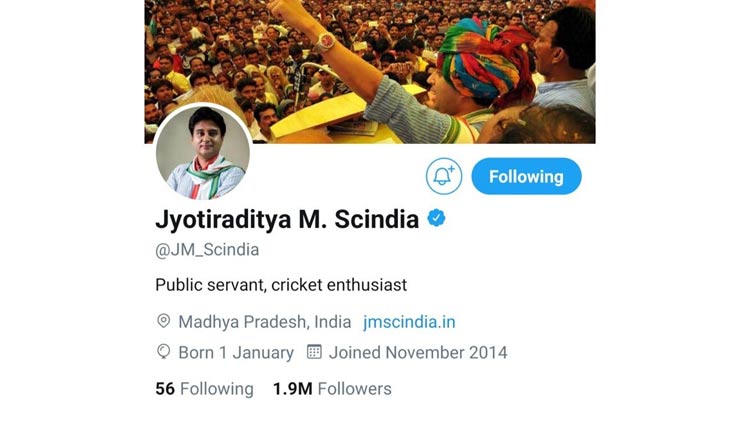Open the crowd header banner image
Viewport: 750px width, 422px height.
pyautogui.click(x=370, y=72)
